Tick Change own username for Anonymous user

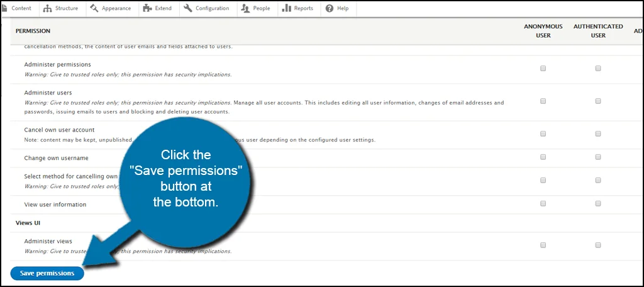click(x=543, y=157)
